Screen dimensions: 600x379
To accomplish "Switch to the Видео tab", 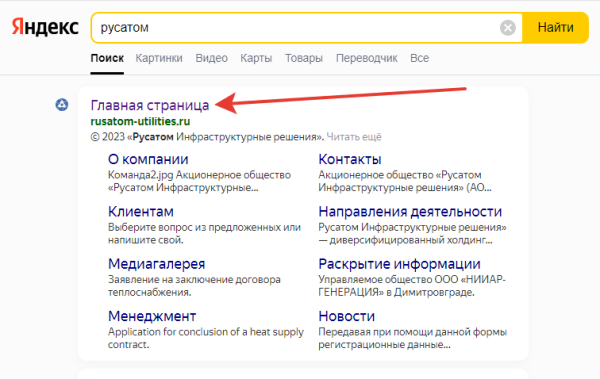I will [211, 58].
